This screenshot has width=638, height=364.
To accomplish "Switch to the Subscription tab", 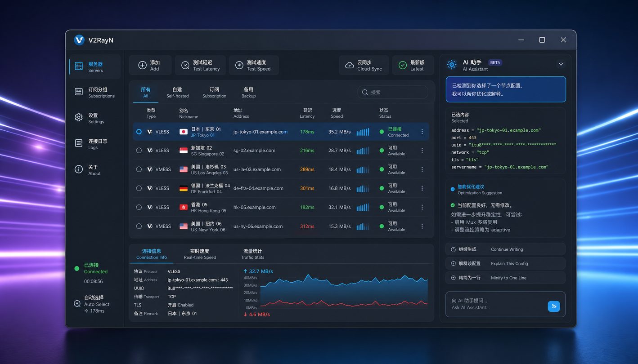I will pos(214,93).
